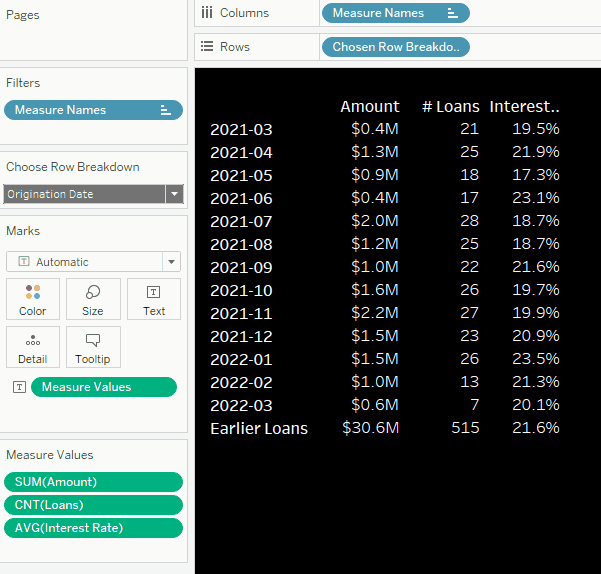Click the $0.6M amount for 2022-03
Image resolution: width=601 pixels, height=574 pixels.
coord(375,405)
